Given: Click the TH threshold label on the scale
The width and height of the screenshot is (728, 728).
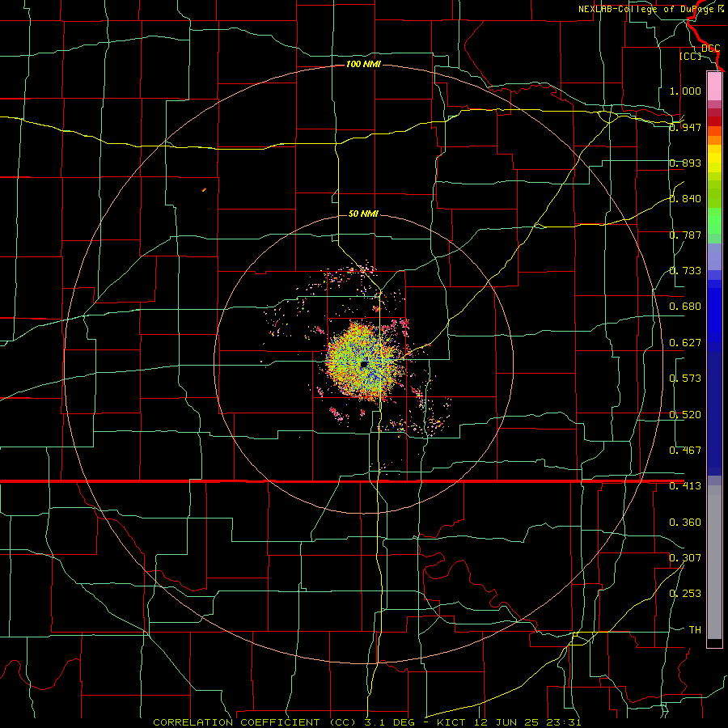Looking at the screenshot, I should [x=695, y=630].
